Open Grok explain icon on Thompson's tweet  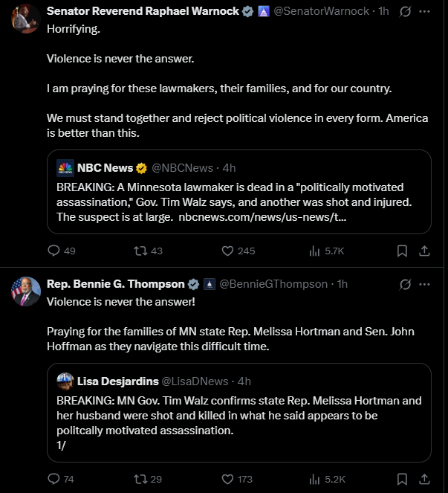point(405,285)
